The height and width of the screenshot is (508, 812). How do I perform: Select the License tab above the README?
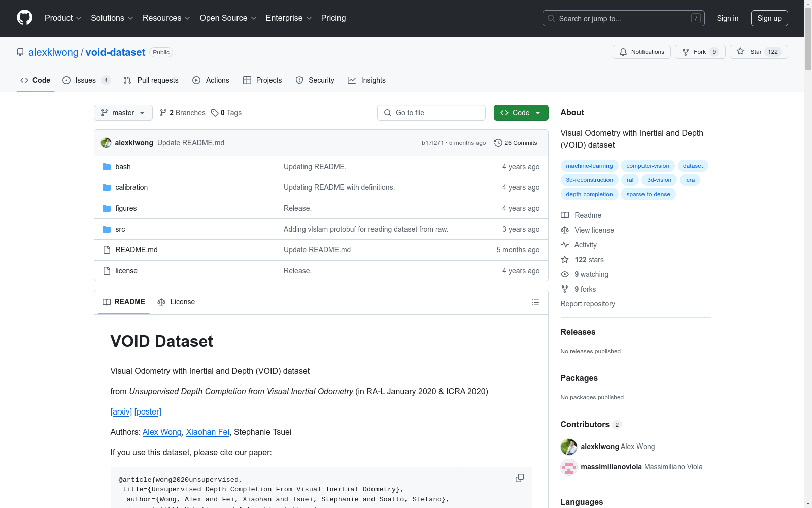pos(176,302)
